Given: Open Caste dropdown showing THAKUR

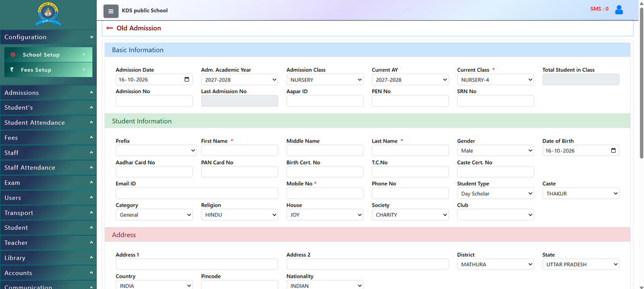Looking at the screenshot, I should click(580, 194).
